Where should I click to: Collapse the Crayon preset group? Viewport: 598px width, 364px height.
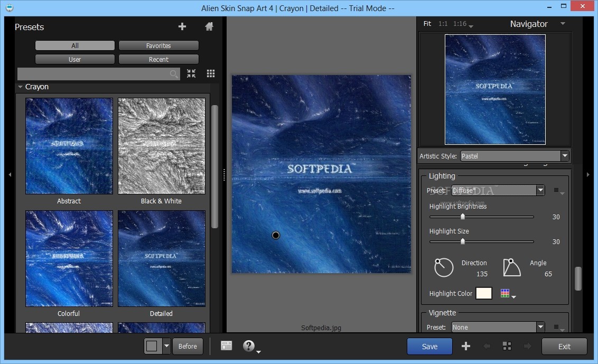20,87
